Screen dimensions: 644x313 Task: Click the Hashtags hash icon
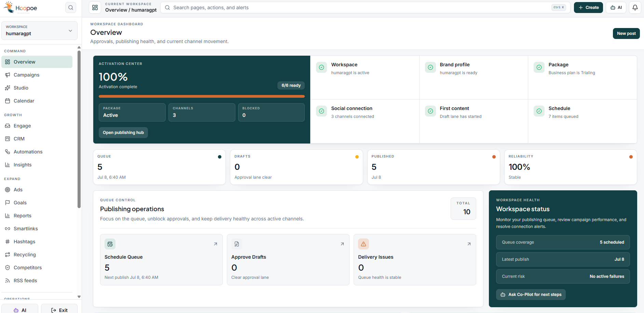pos(8,242)
